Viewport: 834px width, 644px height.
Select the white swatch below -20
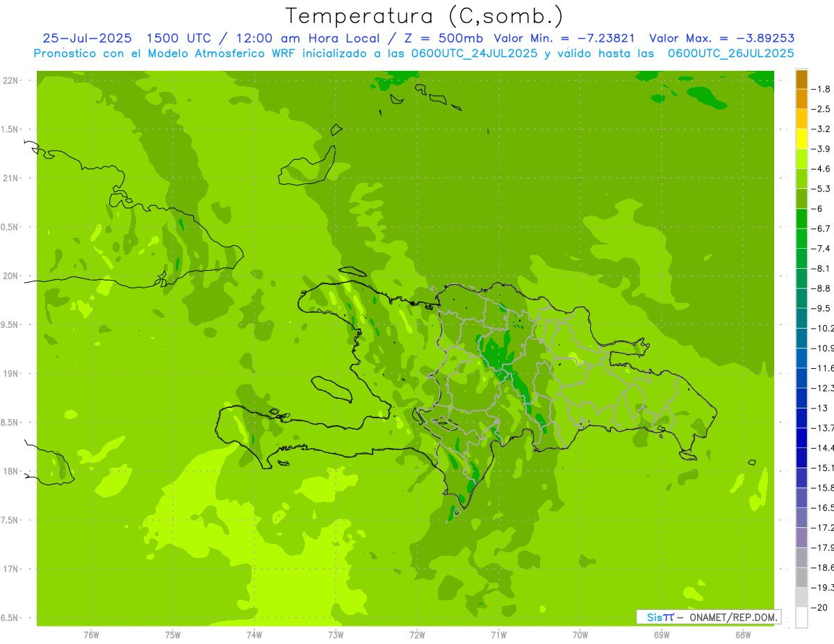801,618
